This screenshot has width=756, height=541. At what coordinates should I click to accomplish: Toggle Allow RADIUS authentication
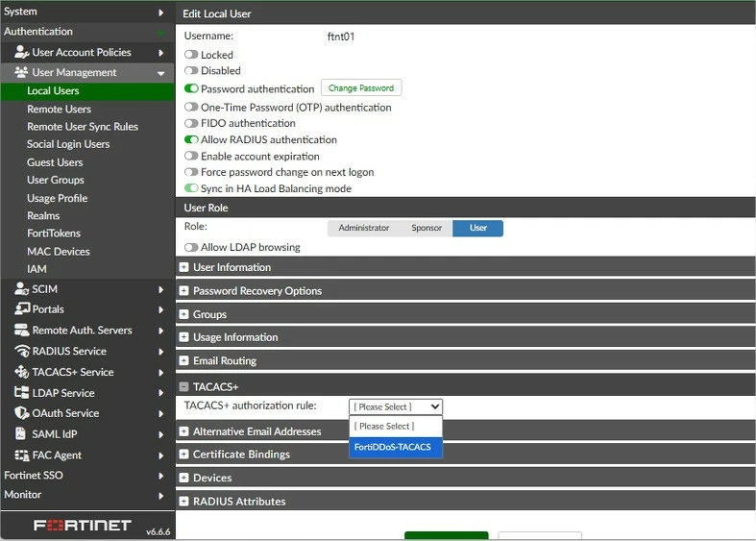(x=191, y=140)
